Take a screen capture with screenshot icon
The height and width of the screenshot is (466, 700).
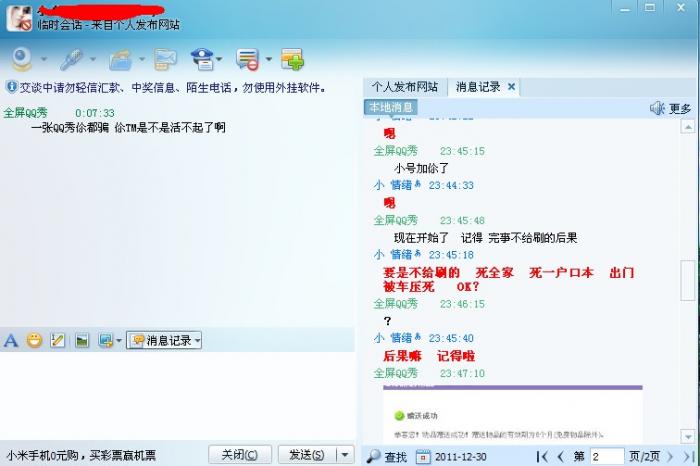coord(106,341)
